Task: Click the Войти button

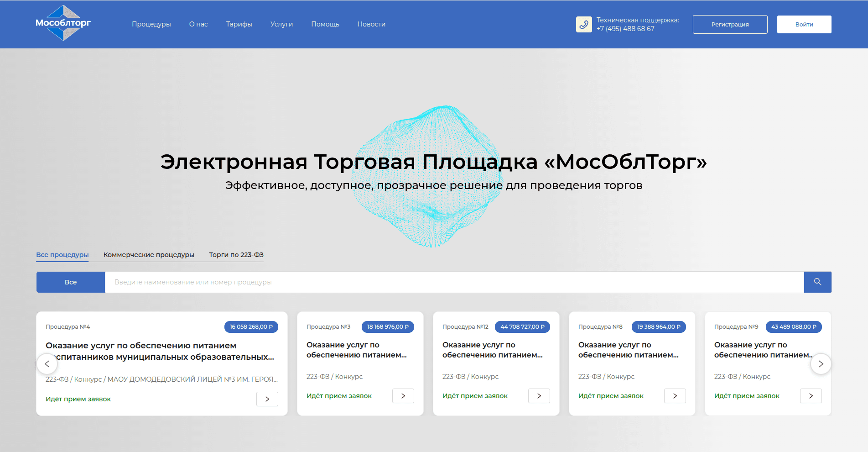Action: coord(804,24)
